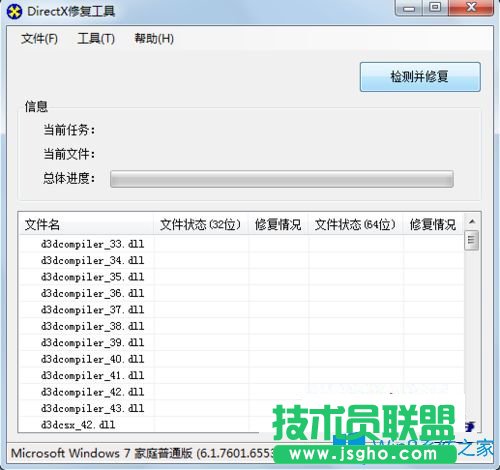Open the 工具(T) menu
500x470 pixels.
coord(96,39)
